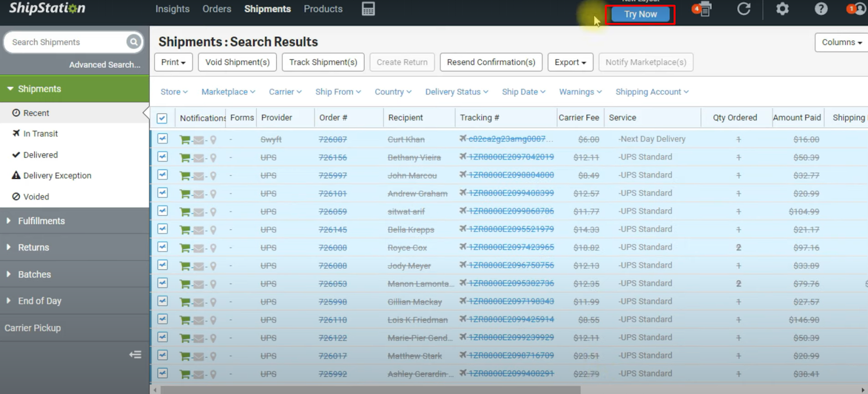Select Voided in the sidebar
Screen dimensions: 868x394
pyautogui.click(x=36, y=197)
